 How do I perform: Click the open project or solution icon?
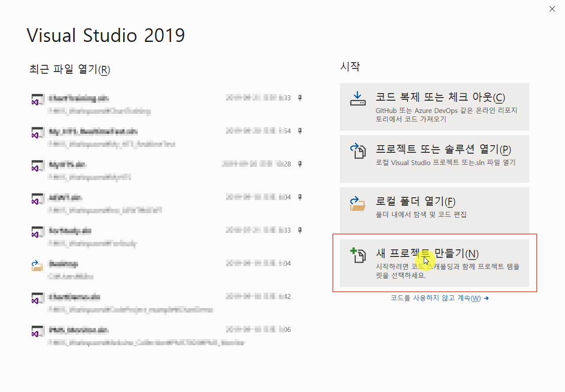pos(358,151)
